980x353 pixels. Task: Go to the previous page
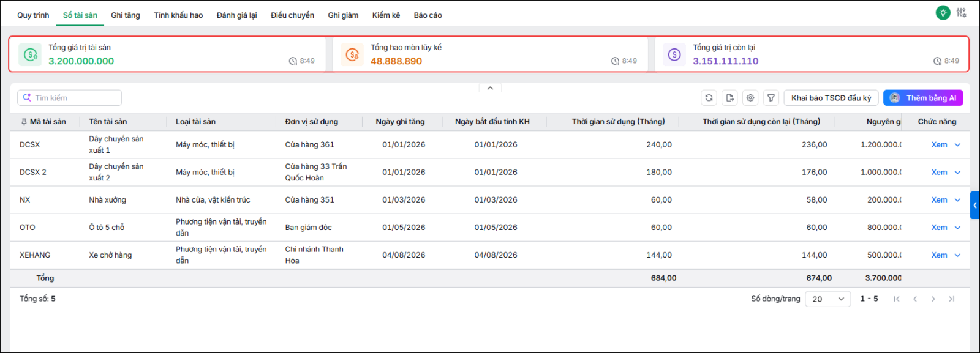point(915,299)
